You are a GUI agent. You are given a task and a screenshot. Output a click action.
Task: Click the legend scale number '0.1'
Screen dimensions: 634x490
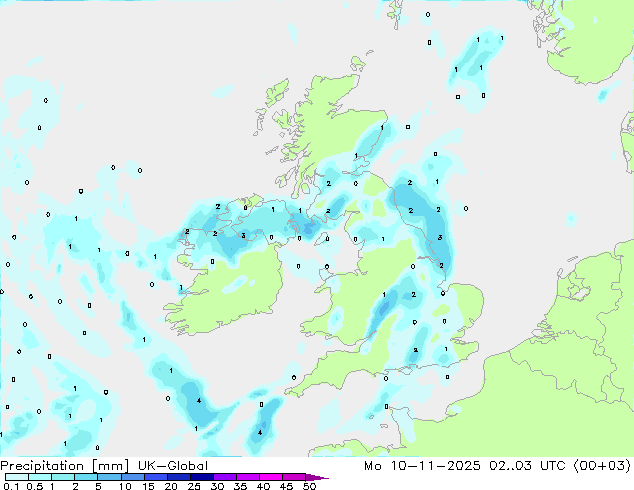[11, 486]
